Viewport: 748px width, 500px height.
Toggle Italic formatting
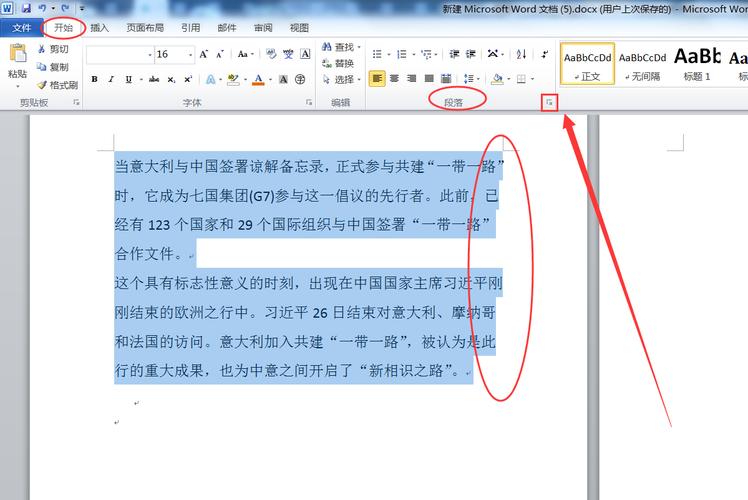tap(111, 79)
